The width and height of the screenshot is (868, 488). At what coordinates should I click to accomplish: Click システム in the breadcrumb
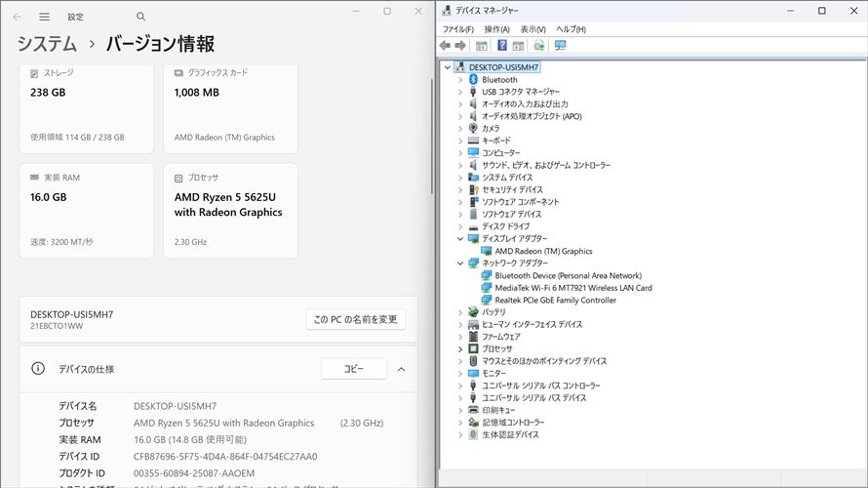coord(47,44)
